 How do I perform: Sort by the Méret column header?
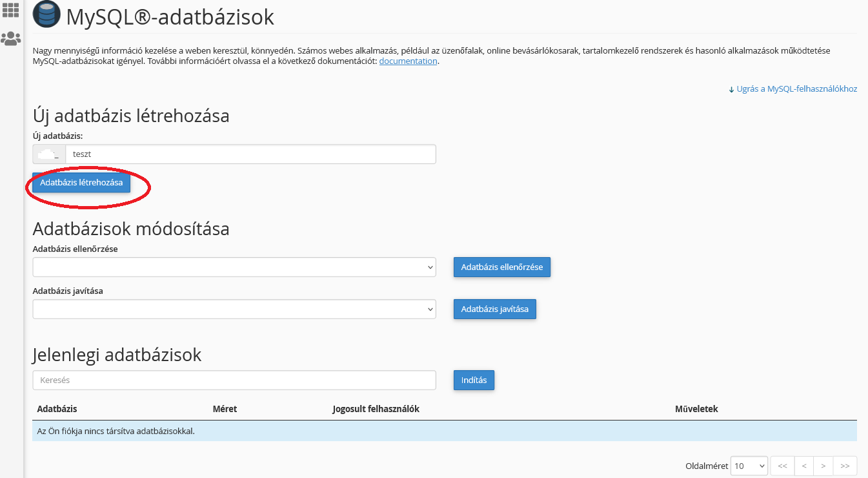[x=225, y=409]
